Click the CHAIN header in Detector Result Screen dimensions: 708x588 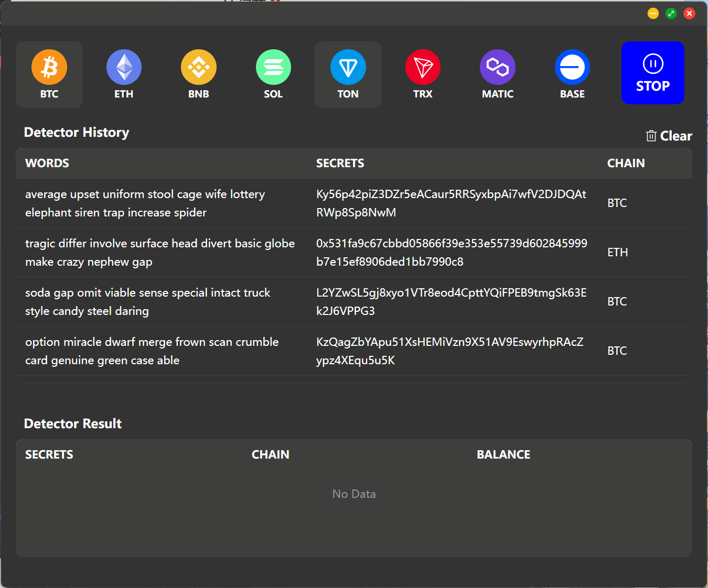point(270,455)
